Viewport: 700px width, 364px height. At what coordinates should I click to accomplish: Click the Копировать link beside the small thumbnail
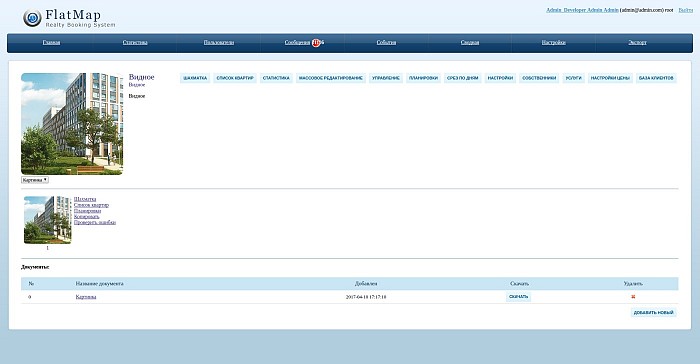tap(87, 217)
